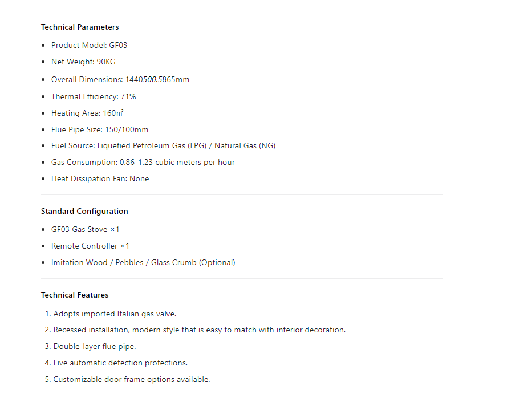This screenshot has width=532, height=394.
Task: Click the Net Weight: 90KG text
Action: coord(83,62)
